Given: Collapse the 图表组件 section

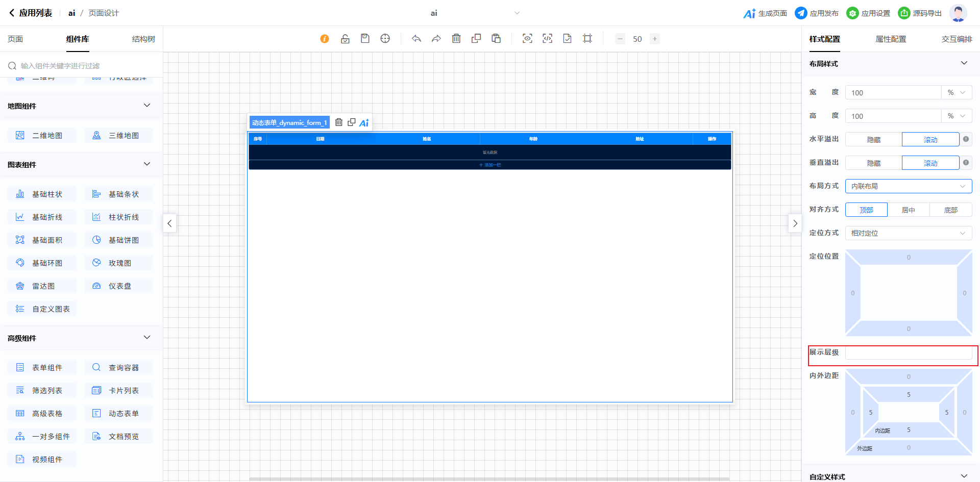Looking at the screenshot, I should pos(147,164).
